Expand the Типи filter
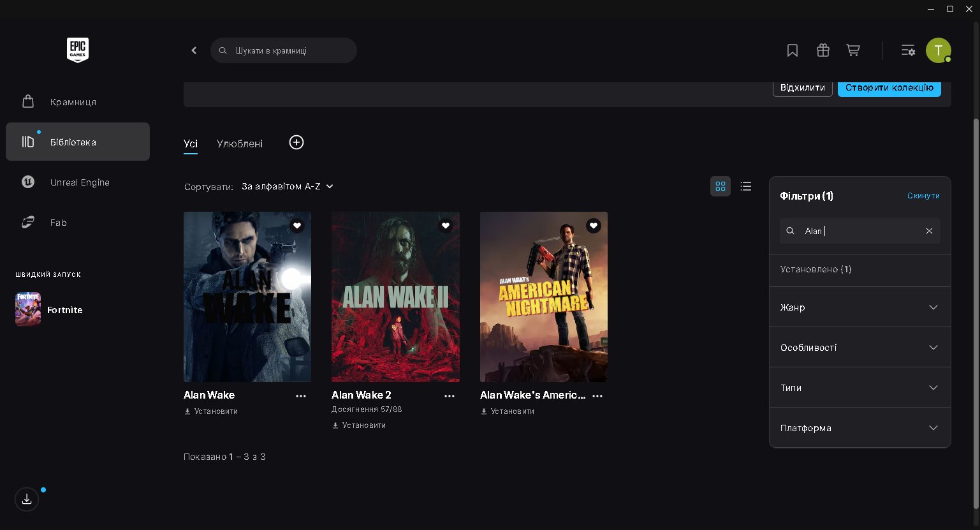This screenshot has height=530, width=980. (x=860, y=388)
